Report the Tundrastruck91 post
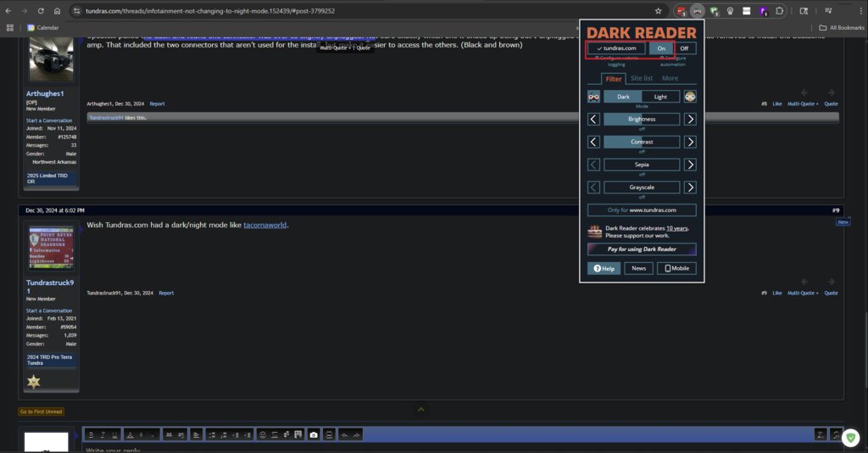 tap(166, 293)
